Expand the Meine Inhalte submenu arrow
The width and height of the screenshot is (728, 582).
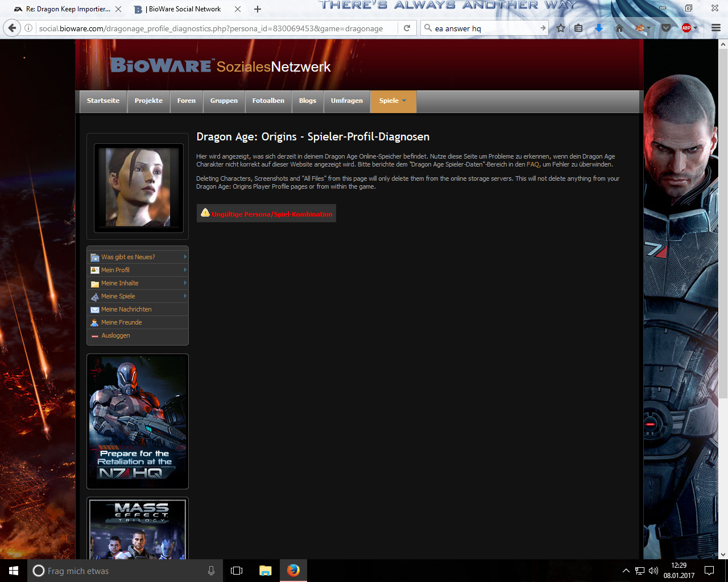(x=185, y=283)
